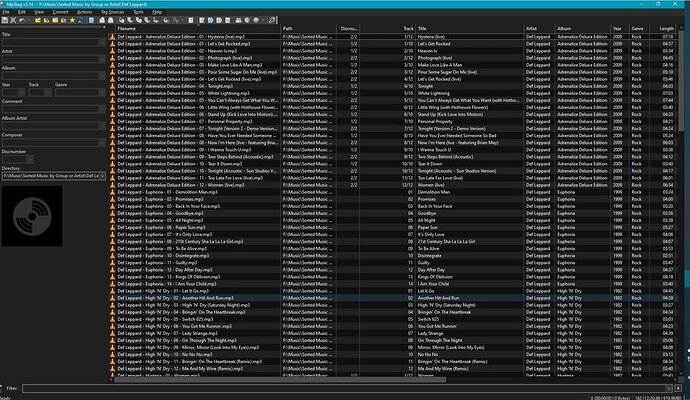Click the cover art disc thumbnail
This screenshot has height=400, width=690.
point(32,216)
